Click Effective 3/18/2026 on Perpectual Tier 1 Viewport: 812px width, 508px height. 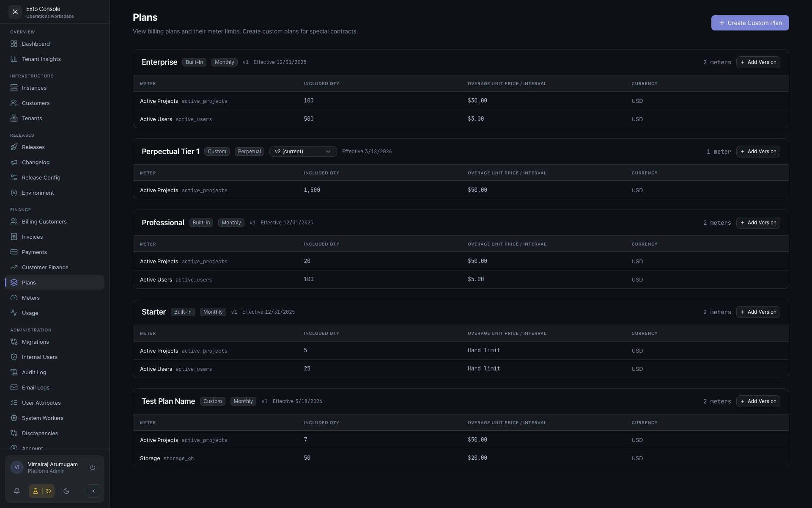click(367, 152)
